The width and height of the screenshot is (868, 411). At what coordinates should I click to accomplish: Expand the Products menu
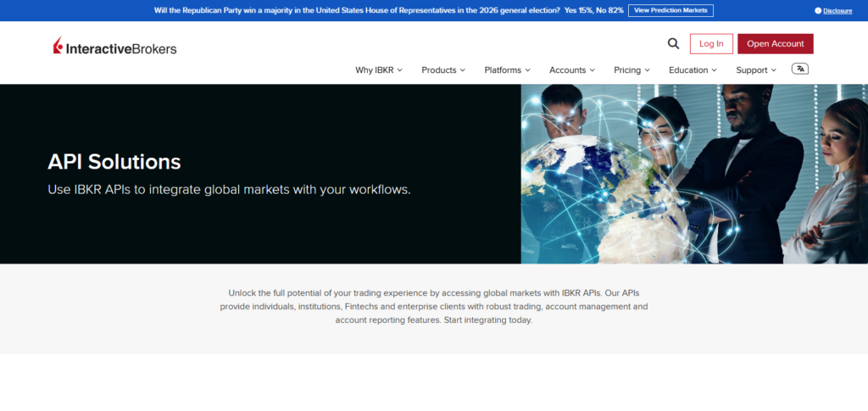pyautogui.click(x=443, y=70)
